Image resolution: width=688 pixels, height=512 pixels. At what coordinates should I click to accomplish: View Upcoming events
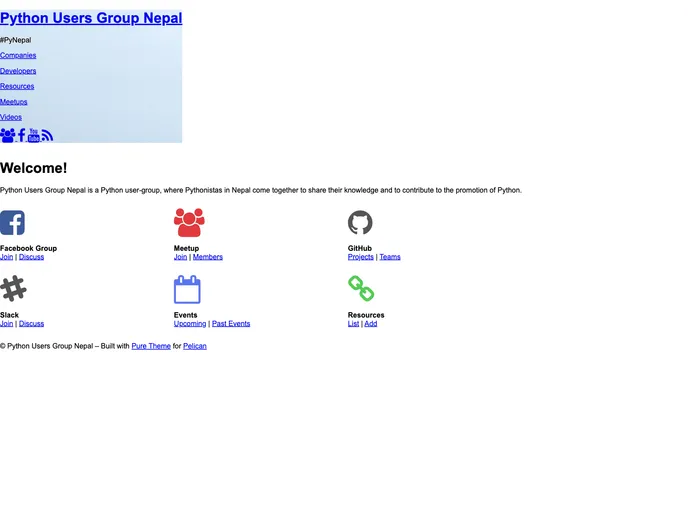click(190, 323)
